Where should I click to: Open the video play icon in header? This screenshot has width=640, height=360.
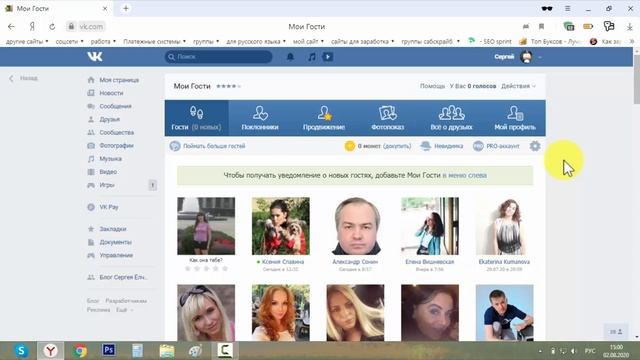click(x=327, y=57)
